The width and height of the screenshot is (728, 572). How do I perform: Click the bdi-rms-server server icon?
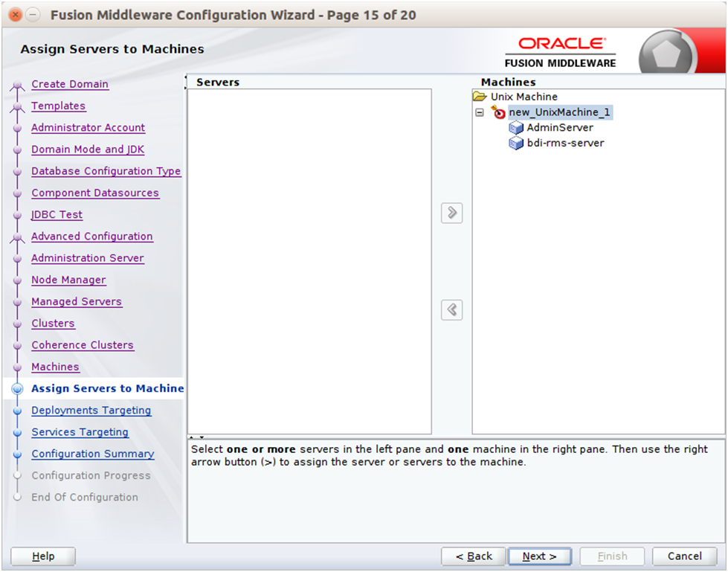pyautogui.click(x=516, y=143)
